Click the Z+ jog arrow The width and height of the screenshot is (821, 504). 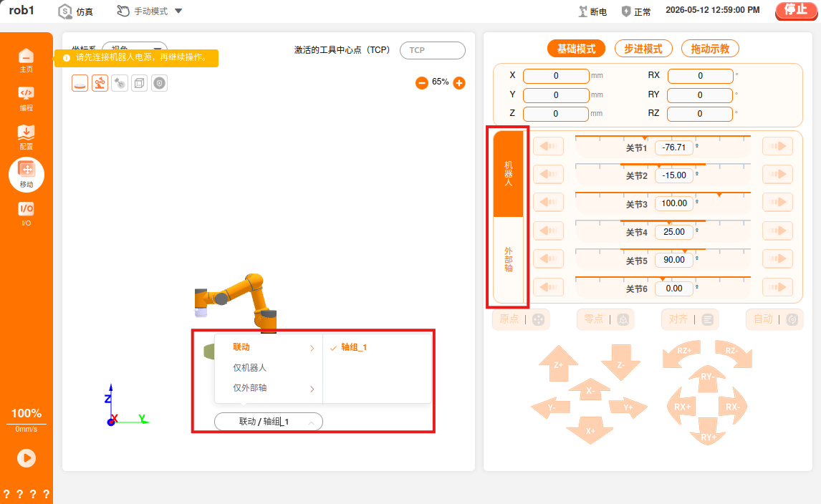pos(558,363)
